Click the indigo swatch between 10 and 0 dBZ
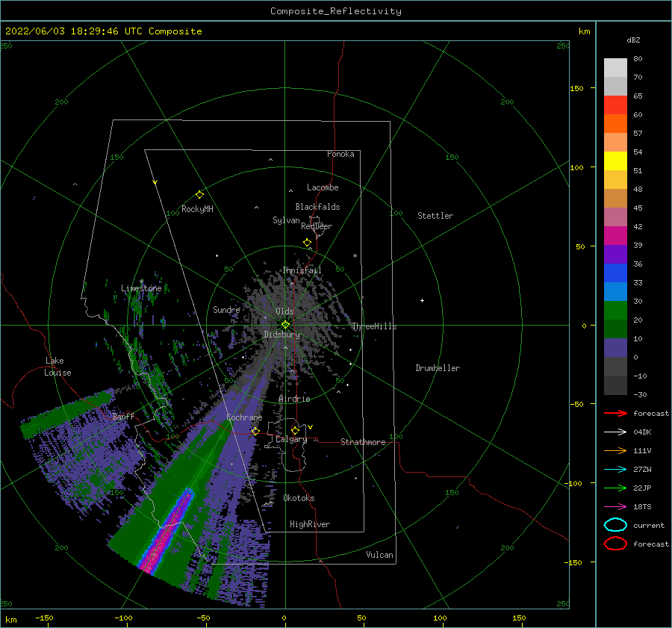Viewport: 672px width, 628px height. click(615, 348)
